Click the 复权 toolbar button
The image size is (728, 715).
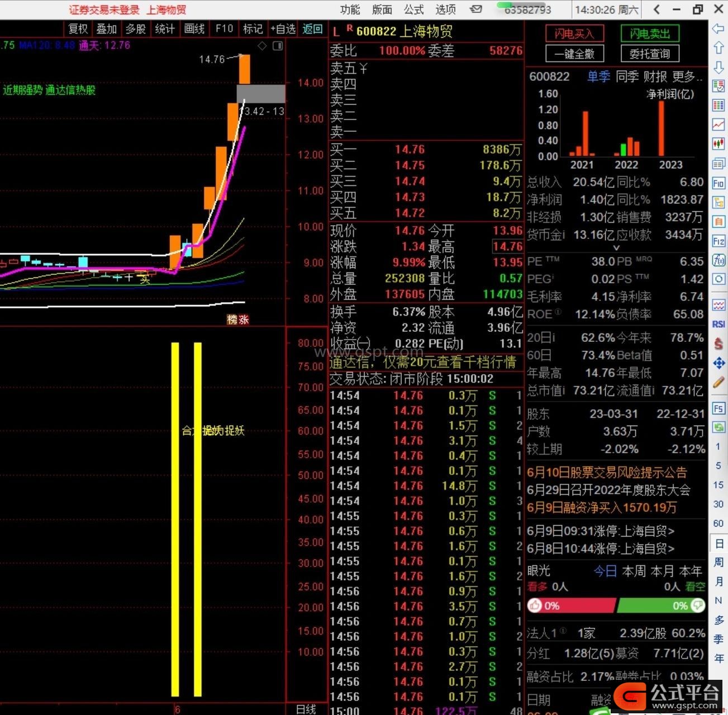point(78,28)
